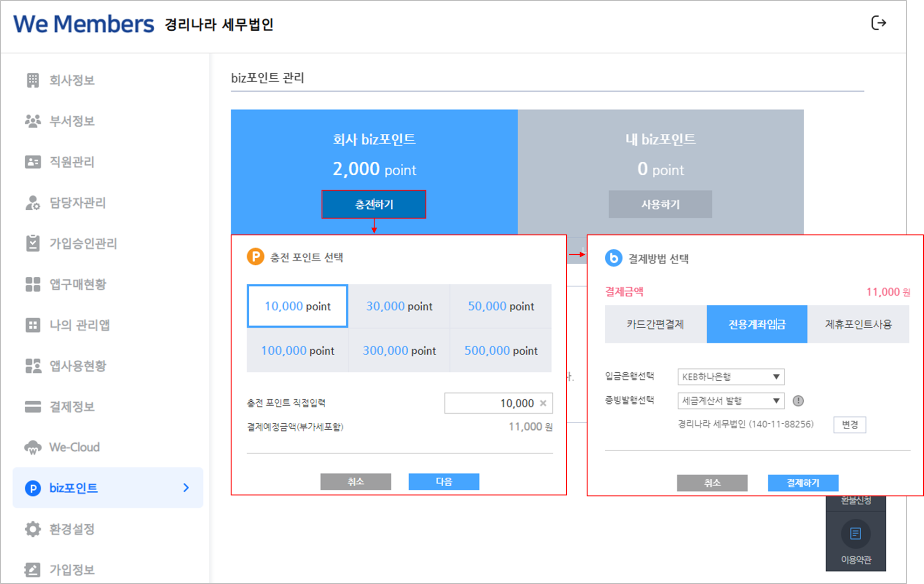This screenshot has height=584, width=924.
Task: Open We-Cloud via the cloud icon
Action: click(x=33, y=447)
